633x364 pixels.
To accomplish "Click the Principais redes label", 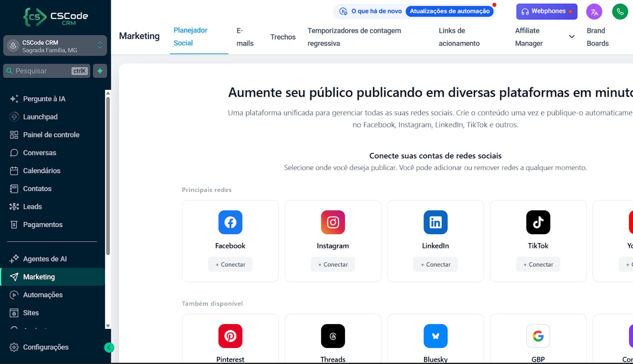I will (207, 190).
